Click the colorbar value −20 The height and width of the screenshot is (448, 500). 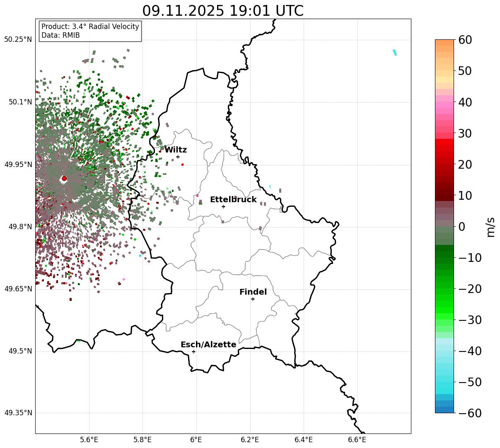(469, 288)
